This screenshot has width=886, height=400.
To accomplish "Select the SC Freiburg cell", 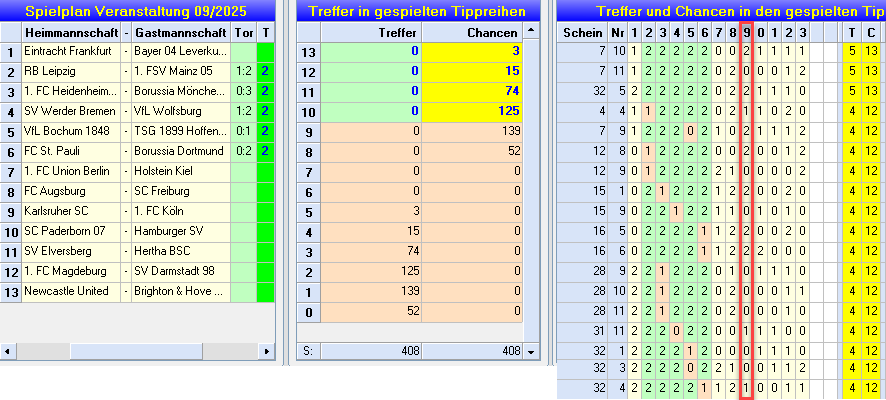I will pos(181,192).
